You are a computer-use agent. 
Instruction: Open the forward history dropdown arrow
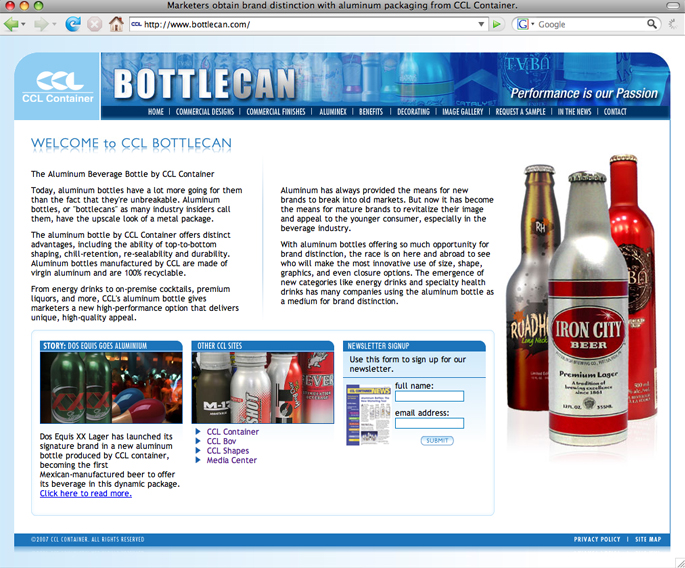coord(54,24)
